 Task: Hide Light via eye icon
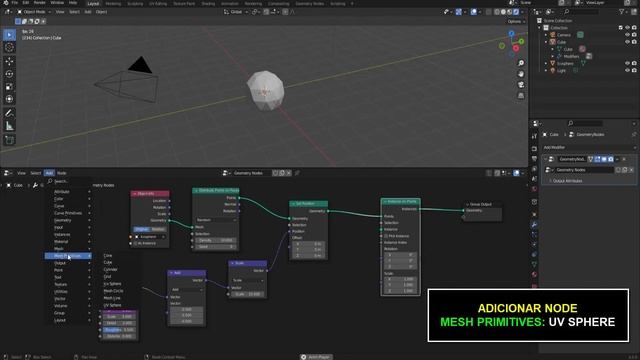(627, 70)
